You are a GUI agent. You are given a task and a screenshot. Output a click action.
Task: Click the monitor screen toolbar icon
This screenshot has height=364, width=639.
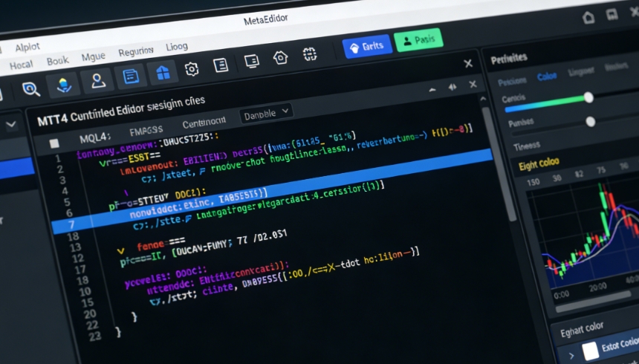(x=251, y=62)
